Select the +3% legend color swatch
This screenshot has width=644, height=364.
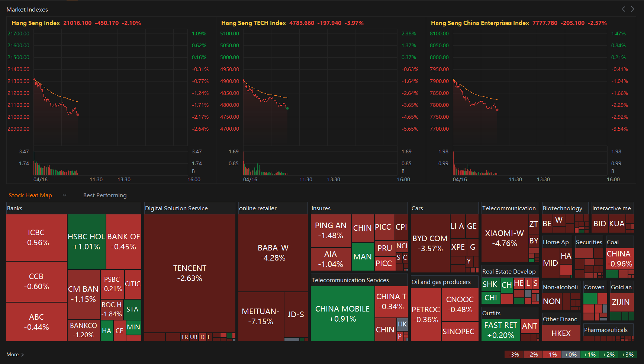(627, 354)
